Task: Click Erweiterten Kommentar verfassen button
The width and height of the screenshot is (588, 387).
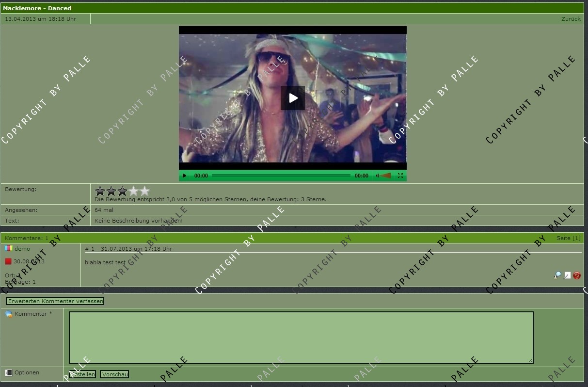Action: (x=55, y=301)
